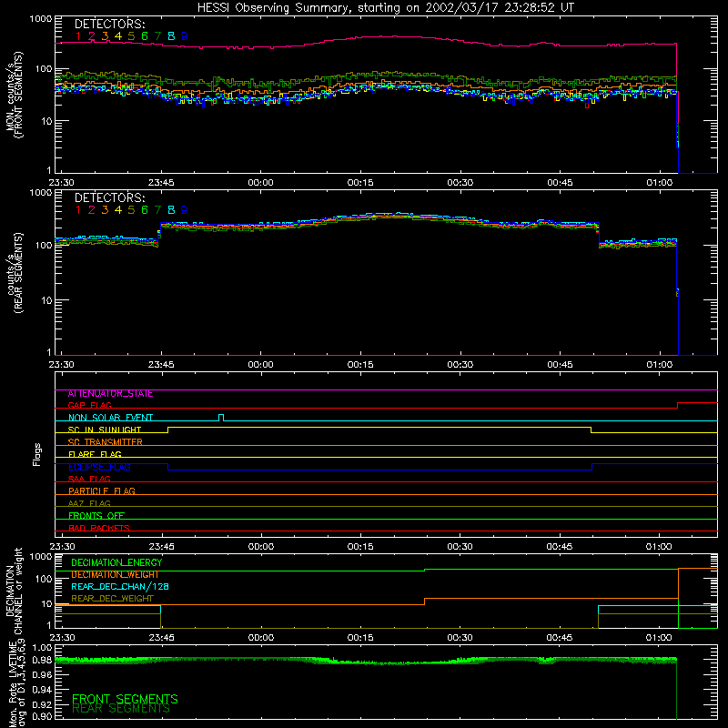Click the GAP_FLAG rising step near 01:00

tap(678, 405)
